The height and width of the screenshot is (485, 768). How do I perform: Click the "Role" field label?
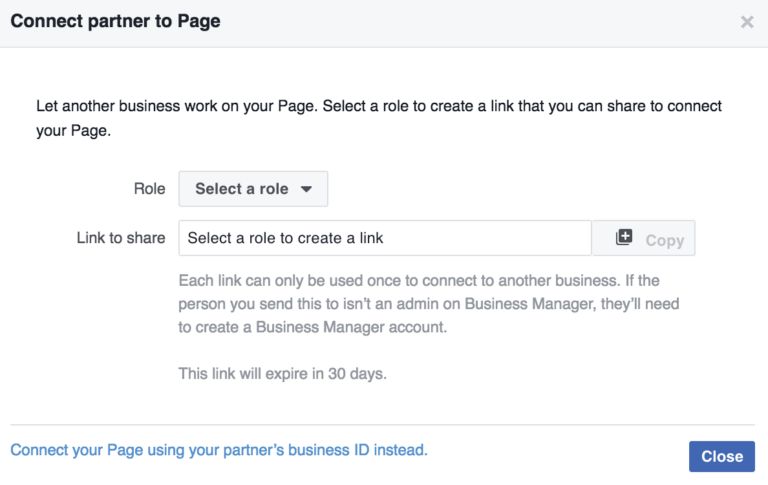click(149, 189)
